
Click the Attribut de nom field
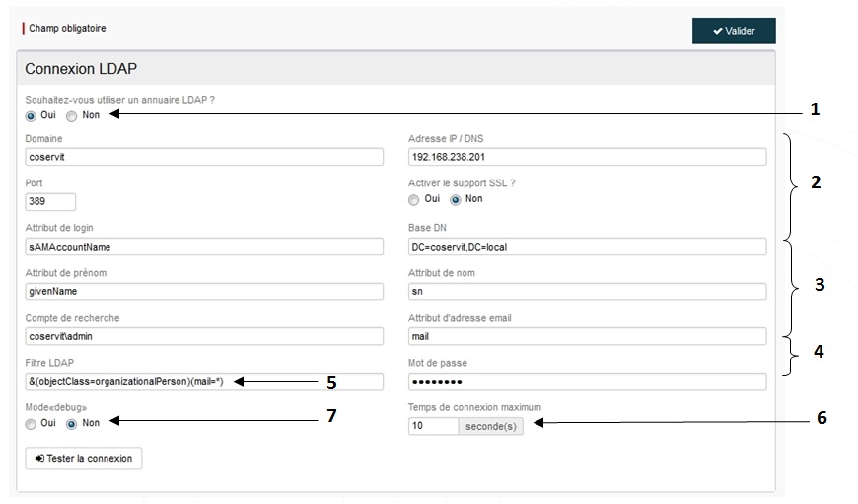point(587,292)
